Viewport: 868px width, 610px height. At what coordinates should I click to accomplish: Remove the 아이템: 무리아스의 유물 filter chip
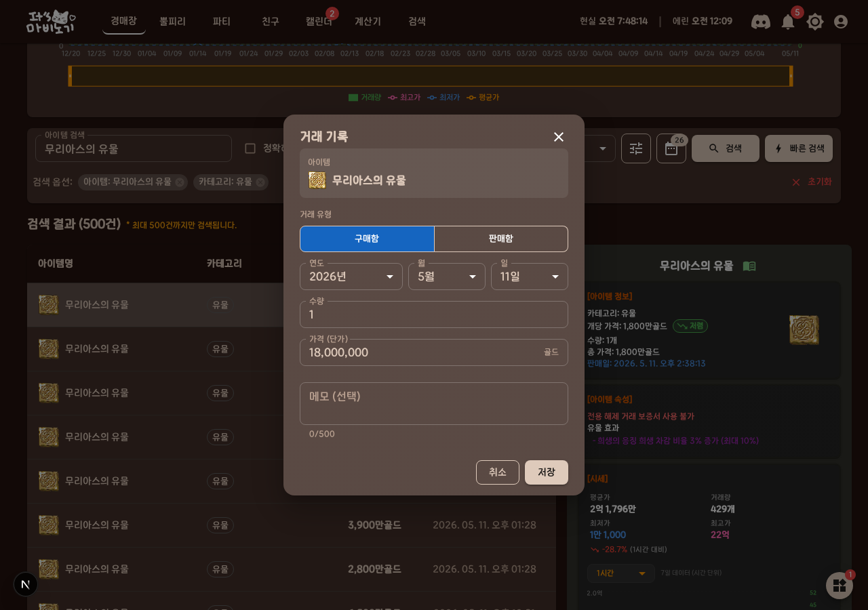(180, 182)
